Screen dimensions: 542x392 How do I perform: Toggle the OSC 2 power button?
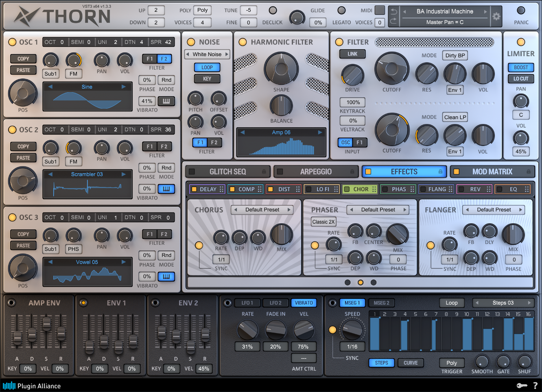[x=12, y=130]
